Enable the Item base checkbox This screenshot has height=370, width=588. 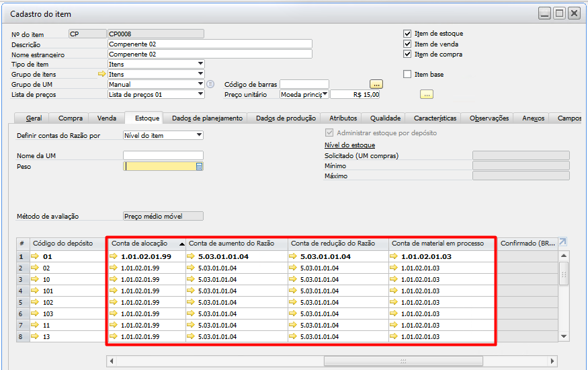click(407, 74)
